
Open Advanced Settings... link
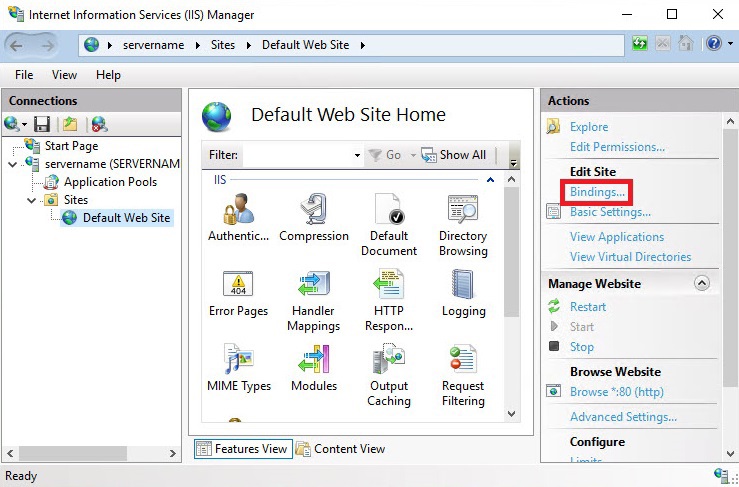pos(624,417)
